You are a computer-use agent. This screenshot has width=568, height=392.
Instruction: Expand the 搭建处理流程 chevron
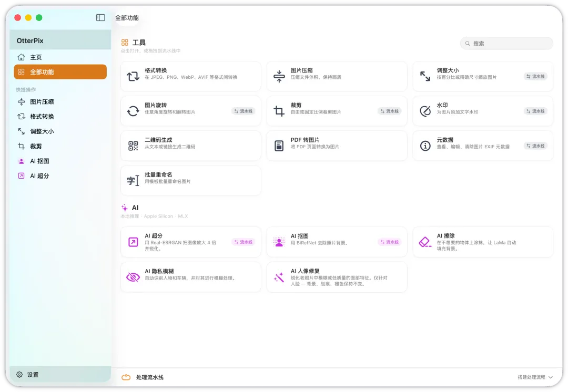point(551,377)
